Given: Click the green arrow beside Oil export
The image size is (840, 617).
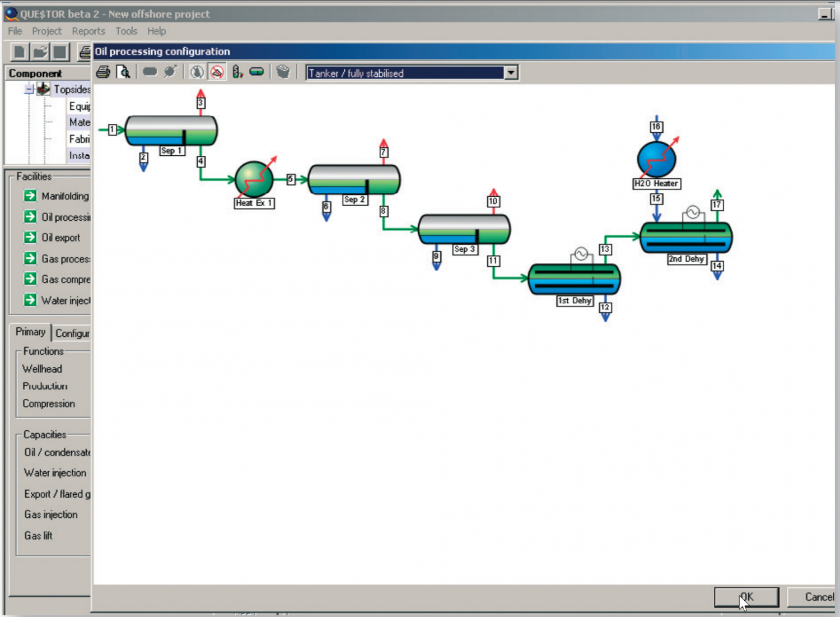Looking at the screenshot, I should point(30,237).
